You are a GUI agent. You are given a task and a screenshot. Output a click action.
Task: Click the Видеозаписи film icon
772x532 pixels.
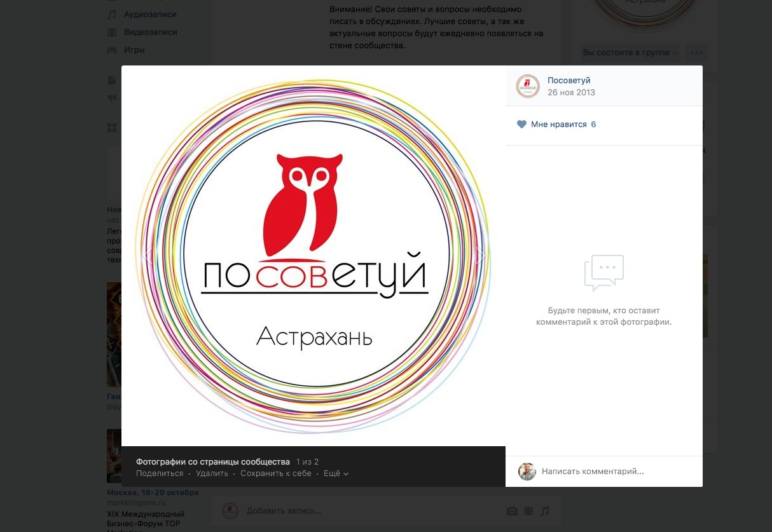coord(112,32)
